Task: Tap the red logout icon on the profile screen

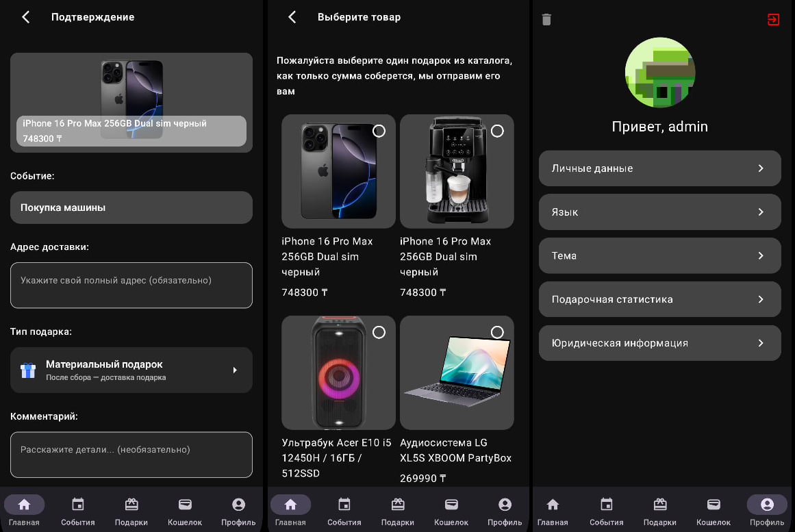Action: click(x=773, y=20)
